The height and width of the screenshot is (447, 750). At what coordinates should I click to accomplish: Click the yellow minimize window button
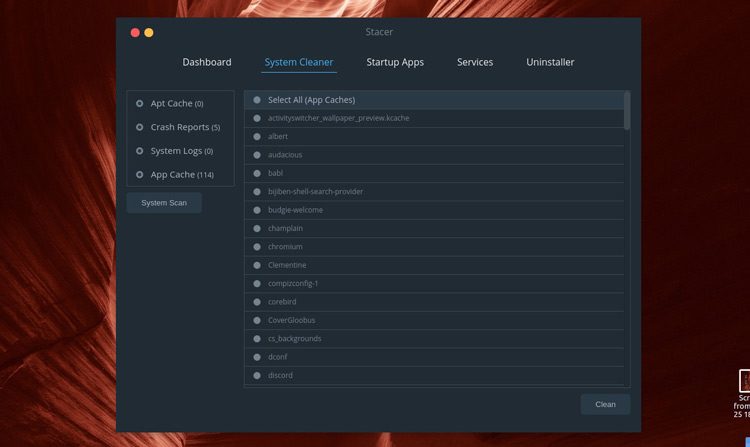point(149,33)
